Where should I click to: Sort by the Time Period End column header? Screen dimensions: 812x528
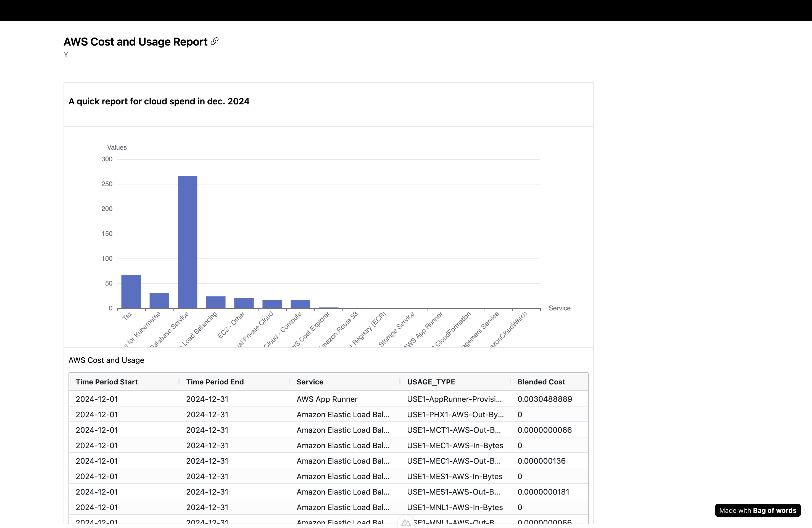tap(215, 382)
